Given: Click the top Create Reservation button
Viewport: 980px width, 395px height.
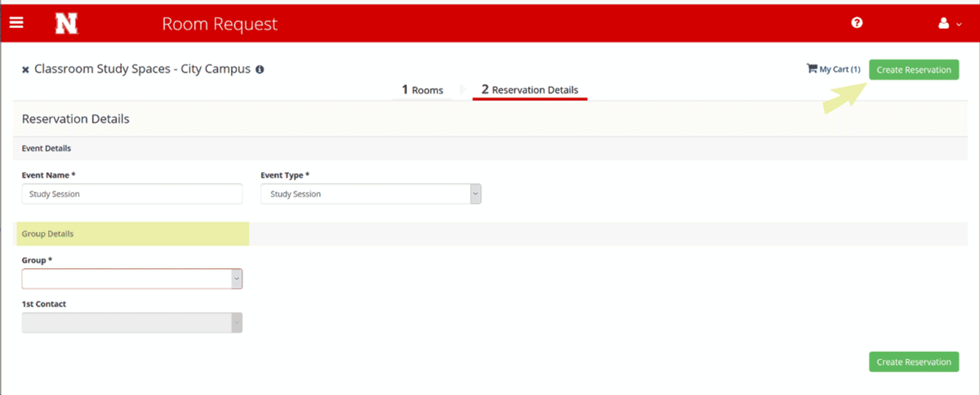Looking at the screenshot, I should pyautogui.click(x=913, y=69).
